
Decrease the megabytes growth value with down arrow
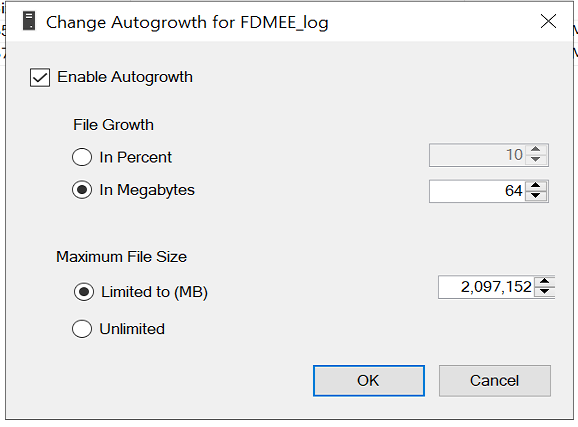(536, 195)
